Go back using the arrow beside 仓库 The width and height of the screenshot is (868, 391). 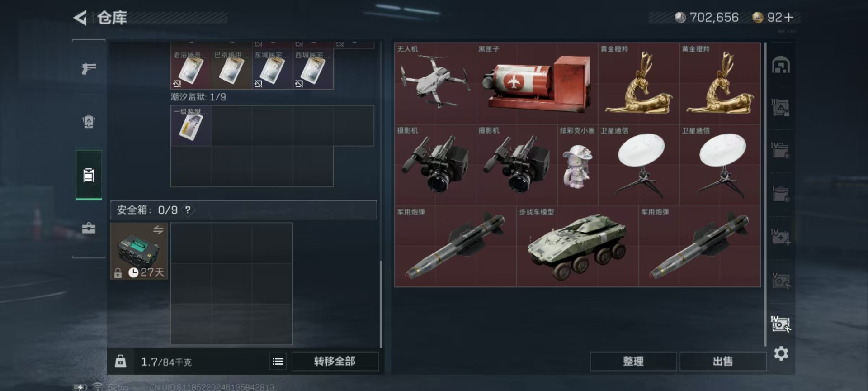click(80, 18)
